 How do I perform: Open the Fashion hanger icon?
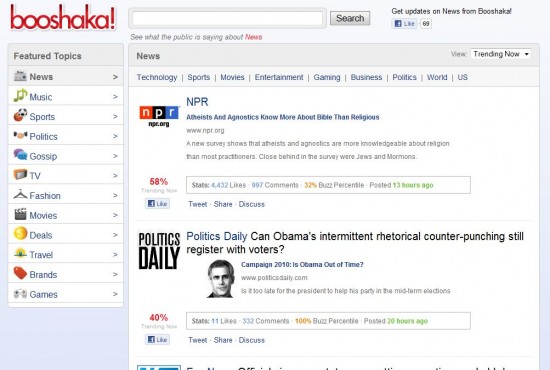[x=20, y=194]
